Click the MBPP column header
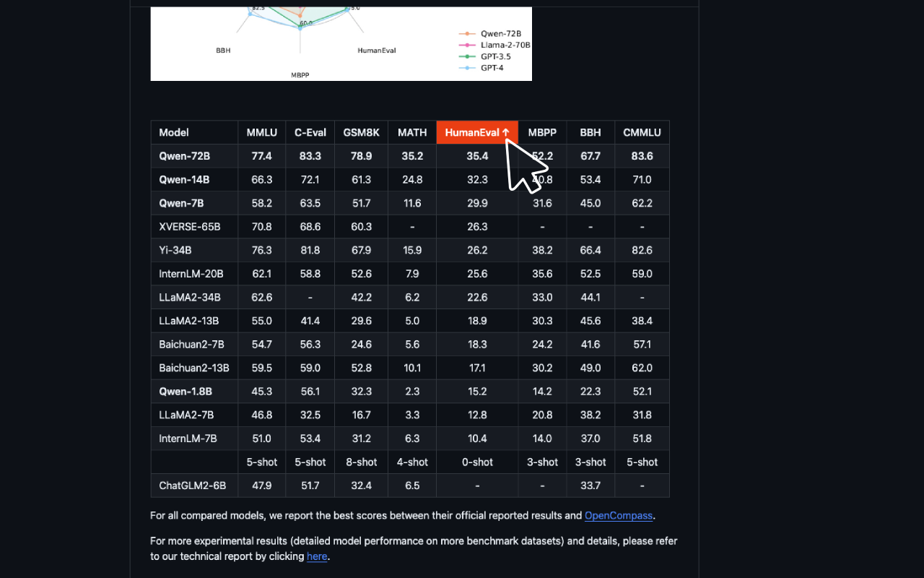The width and height of the screenshot is (924, 578). click(542, 132)
